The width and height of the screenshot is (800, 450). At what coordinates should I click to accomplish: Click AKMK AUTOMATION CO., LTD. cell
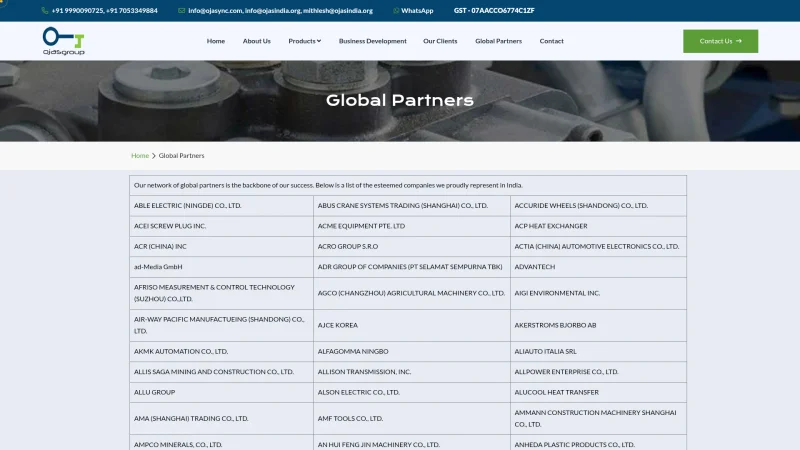click(x=221, y=352)
